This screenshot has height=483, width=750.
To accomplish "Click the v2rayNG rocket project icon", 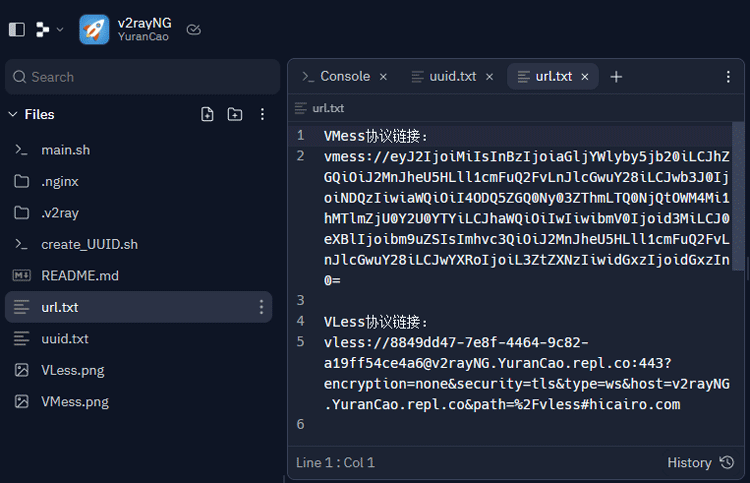I will pyautogui.click(x=94, y=29).
